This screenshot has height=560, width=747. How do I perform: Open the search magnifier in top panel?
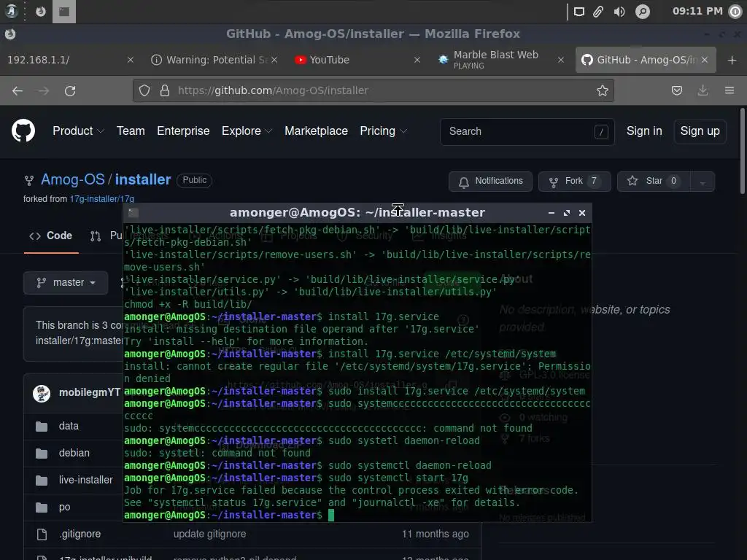[x=642, y=12]
